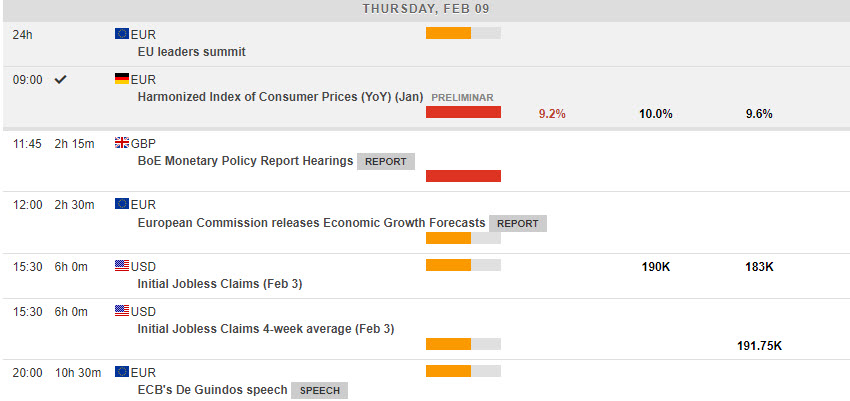Open Harmonized Index of Consumer Prices event
This screenshot has width=850, height=401.
coord(280,97)
